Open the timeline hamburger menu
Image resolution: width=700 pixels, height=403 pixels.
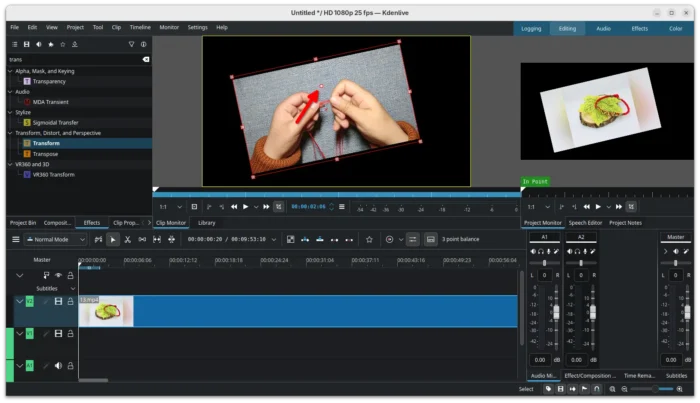tap(15, 239)
